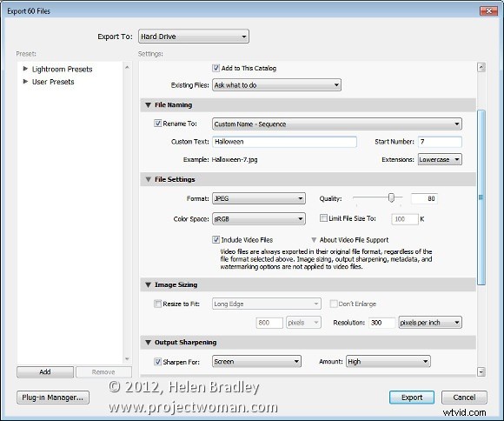Enable Resize to Fit checkbox
Image resolution: width=504 pixels, height=421 pixels.
157,304
